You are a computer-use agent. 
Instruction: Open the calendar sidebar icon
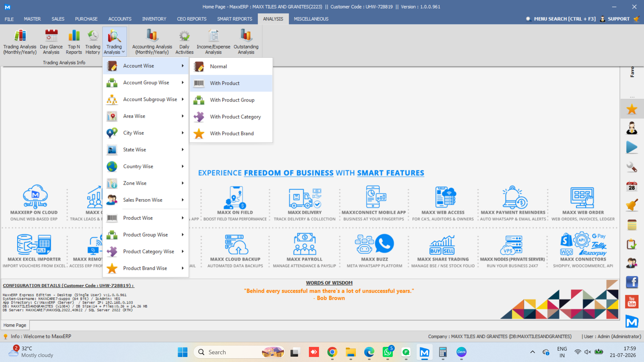click(632, 186)
